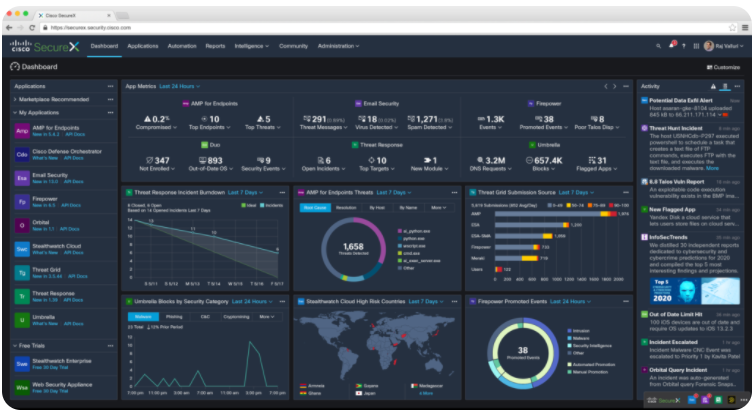Open the Web Security Appliance Wsa icon
Viewport: 756px width, 416px height.
click(22, 388)
